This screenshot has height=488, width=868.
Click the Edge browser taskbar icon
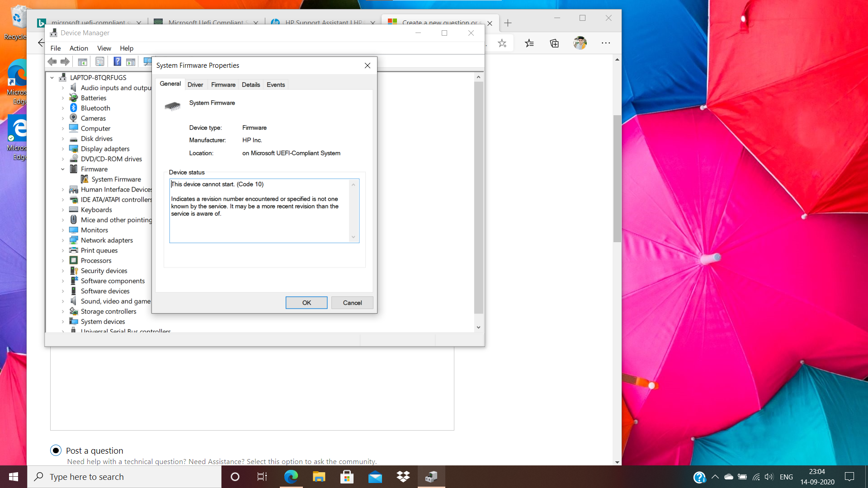click(x=291, y=477)
